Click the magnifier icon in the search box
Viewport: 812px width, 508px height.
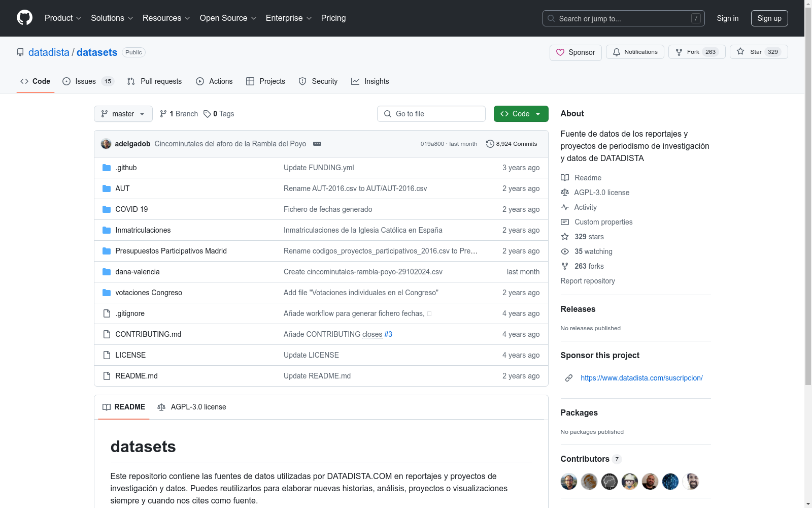coord(551,18)
